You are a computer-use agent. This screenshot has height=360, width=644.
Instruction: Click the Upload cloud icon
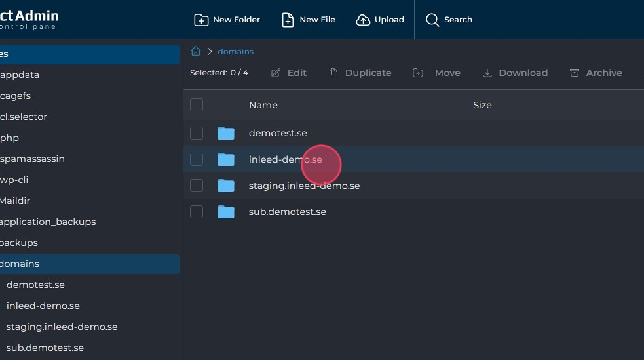[x=363, y=20]
